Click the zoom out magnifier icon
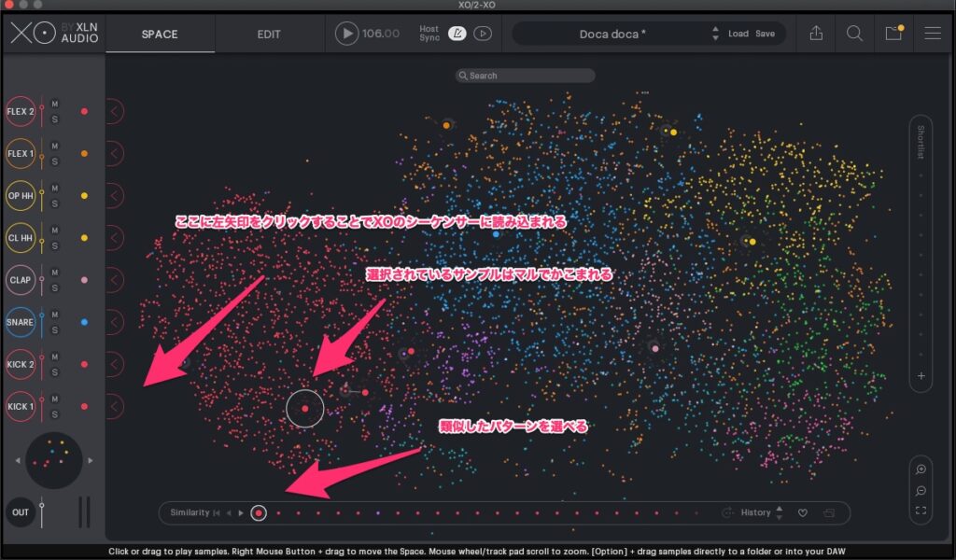Viewport: 956px width, 560px height. tap(921, 490)
